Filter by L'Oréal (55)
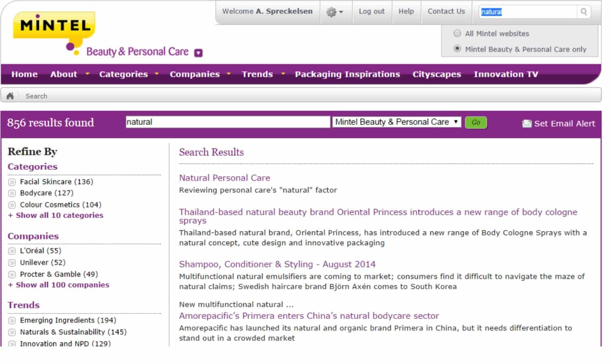This screenshot has width=611, height=364. [40, 251]
